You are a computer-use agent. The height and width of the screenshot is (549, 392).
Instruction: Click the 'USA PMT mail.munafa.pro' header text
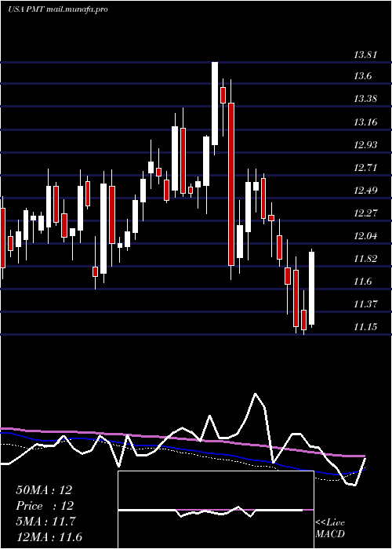58,9
